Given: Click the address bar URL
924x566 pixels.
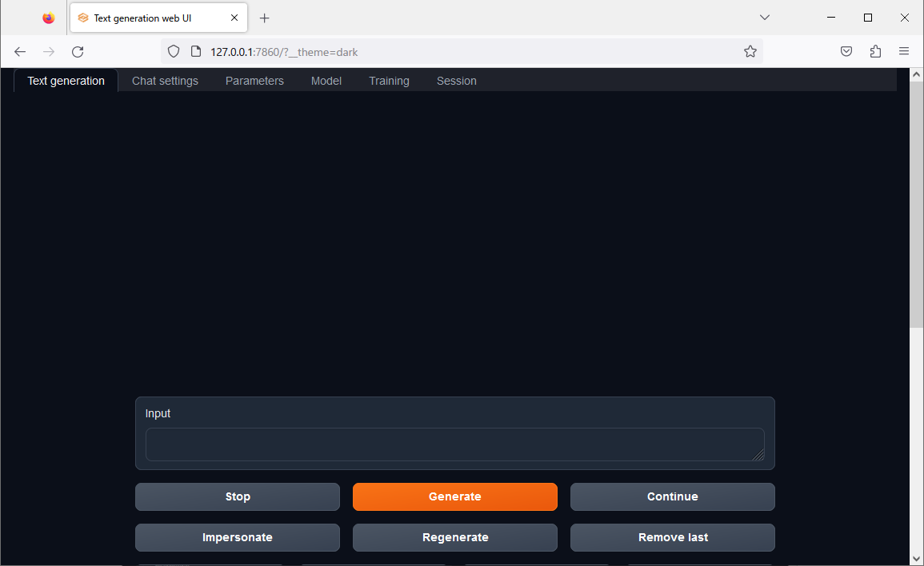Looking at the screenshot, I should [284, 52].
